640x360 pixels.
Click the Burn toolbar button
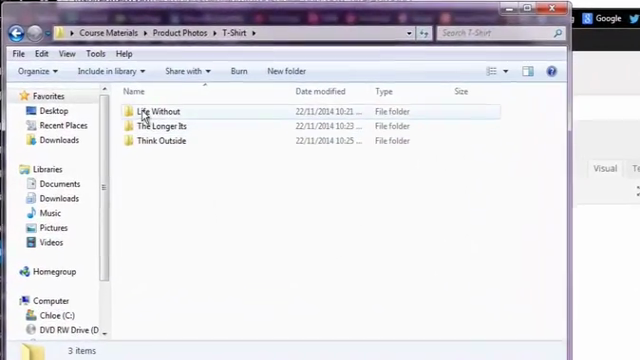(x=239, y=71)
